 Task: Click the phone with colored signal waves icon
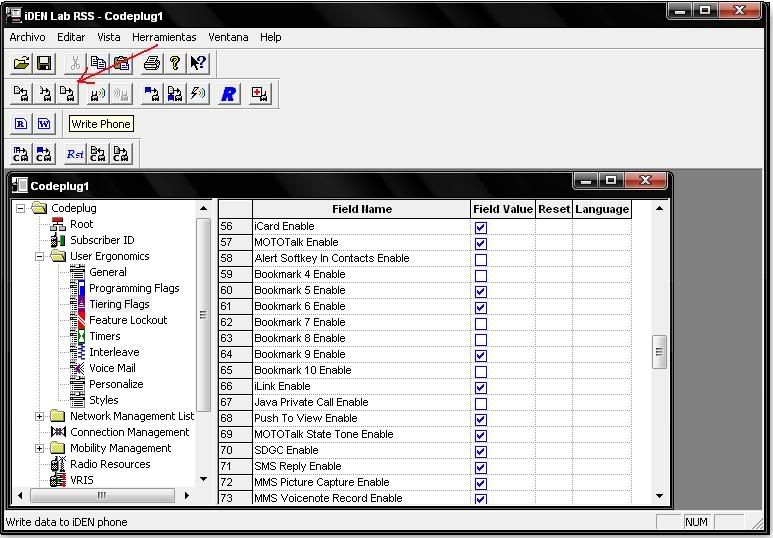pyautogui.click(x=98, y=93)
